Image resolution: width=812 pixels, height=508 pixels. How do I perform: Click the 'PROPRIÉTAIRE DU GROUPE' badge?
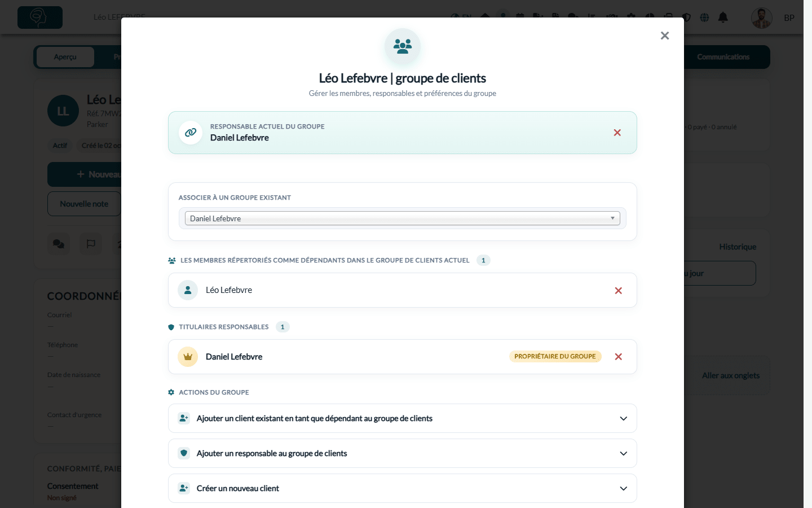click(555, 356)
